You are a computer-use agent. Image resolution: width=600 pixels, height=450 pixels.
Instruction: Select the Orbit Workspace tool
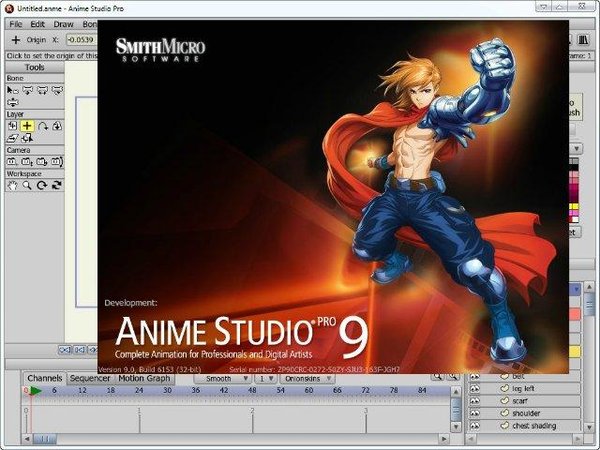(57, 186)
